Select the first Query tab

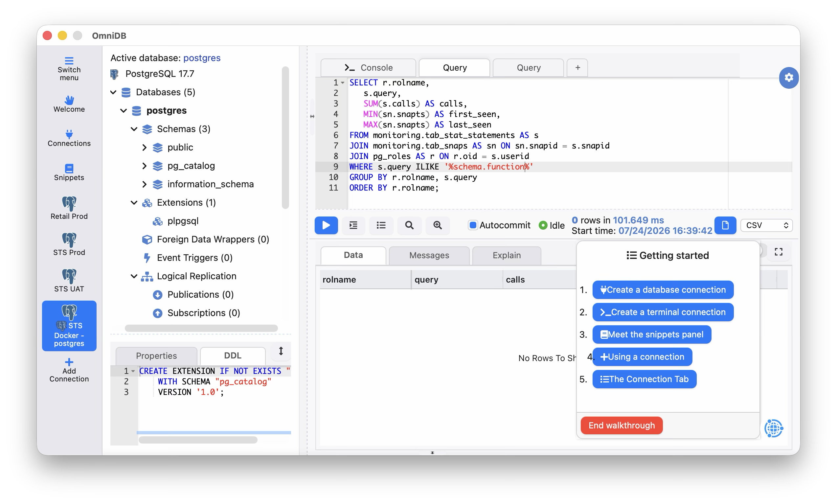coord(454,68)
